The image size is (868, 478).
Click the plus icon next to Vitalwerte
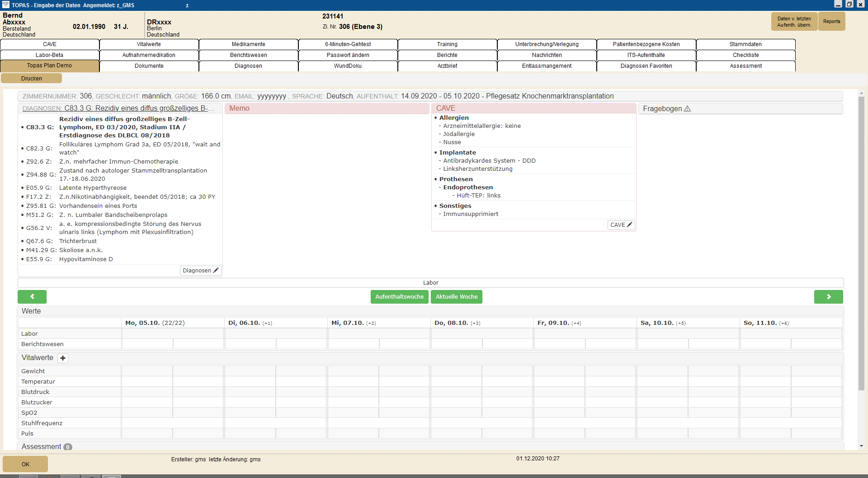pos(63,358)
